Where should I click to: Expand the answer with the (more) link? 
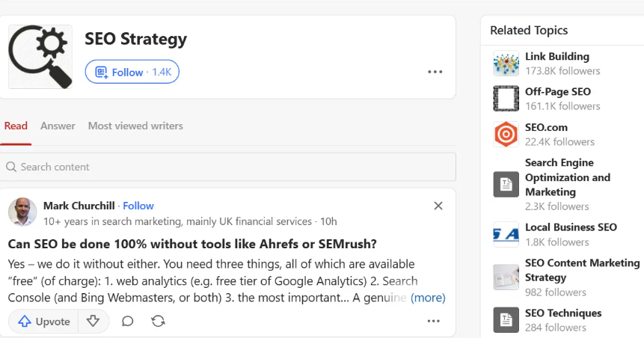[428, 298]
